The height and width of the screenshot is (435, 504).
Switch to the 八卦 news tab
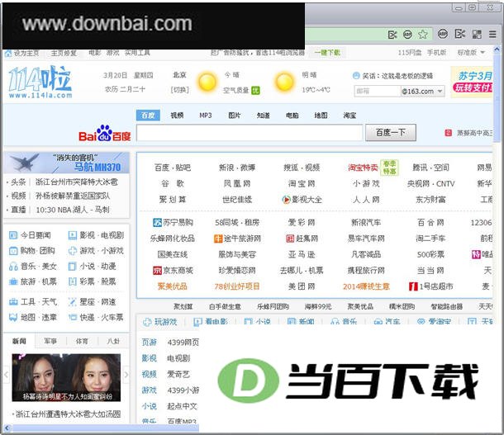[x=113, y=341]
